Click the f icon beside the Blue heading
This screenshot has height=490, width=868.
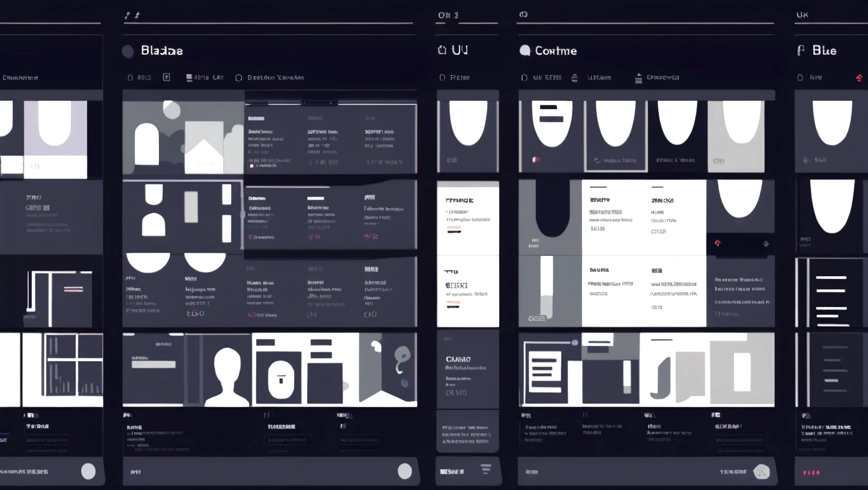coord(801,50)
